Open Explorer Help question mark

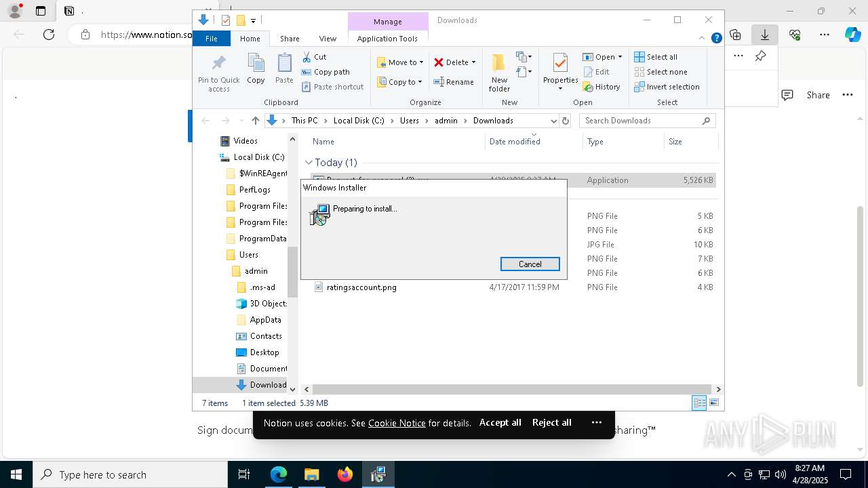[x=716, y=39]
